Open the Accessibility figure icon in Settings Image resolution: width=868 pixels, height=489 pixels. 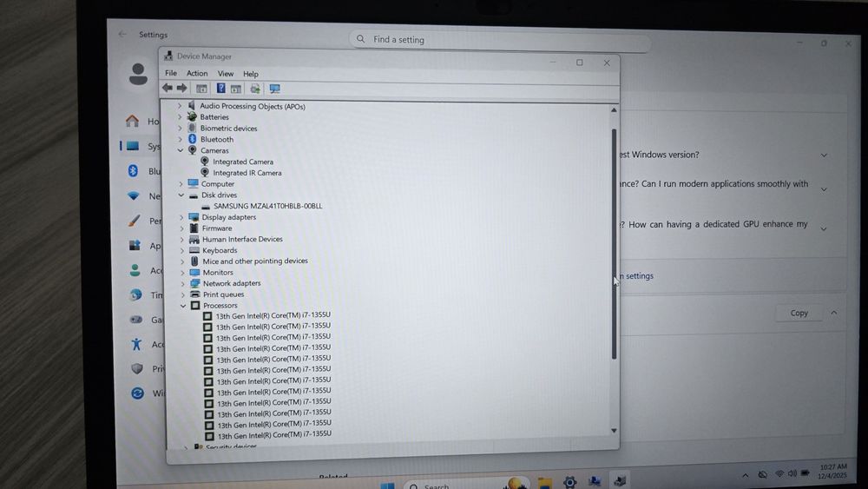[x=136, y=344]
